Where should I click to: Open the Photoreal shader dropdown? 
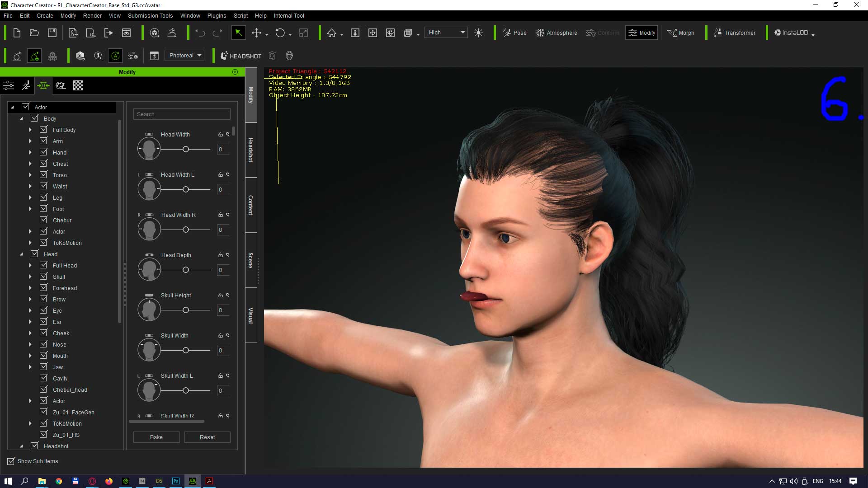click(x=184, y=56)
